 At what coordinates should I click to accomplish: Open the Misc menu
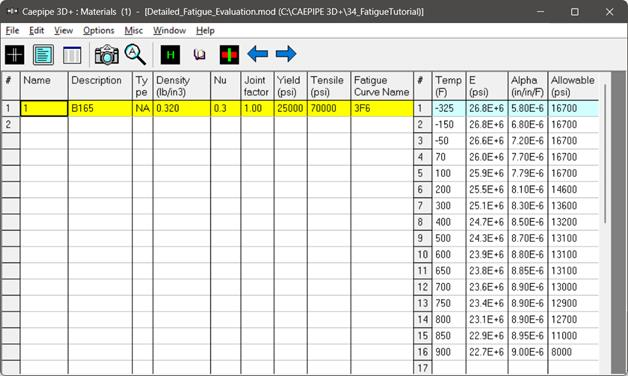[133, 30]
